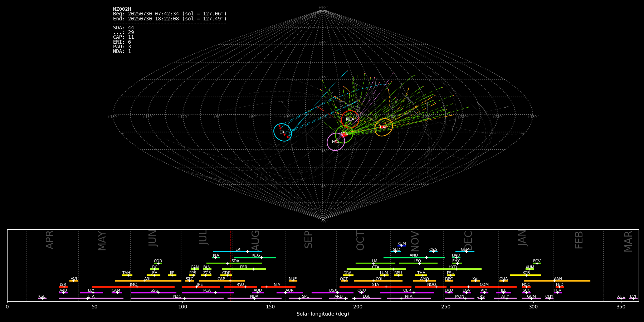Click the GEM shower bar on timeline

coord(465,252)
